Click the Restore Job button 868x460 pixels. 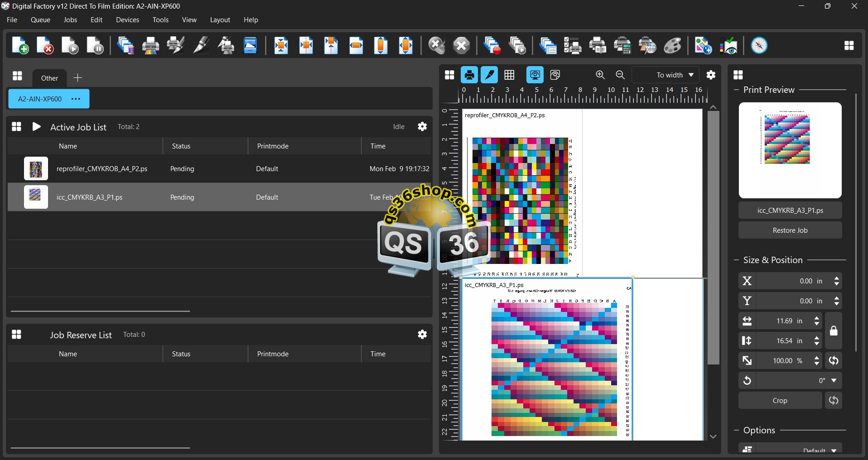point(790,230)
